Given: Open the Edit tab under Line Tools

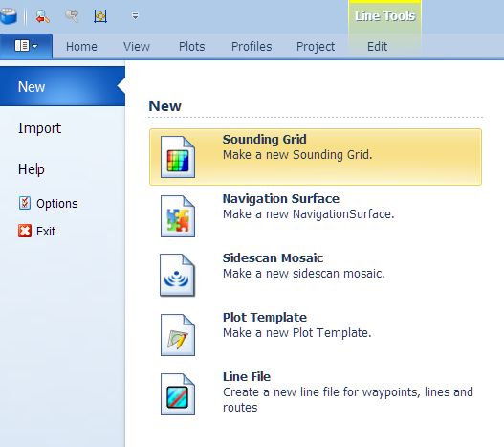Looking at the screenshot, I should click(378, 47).
